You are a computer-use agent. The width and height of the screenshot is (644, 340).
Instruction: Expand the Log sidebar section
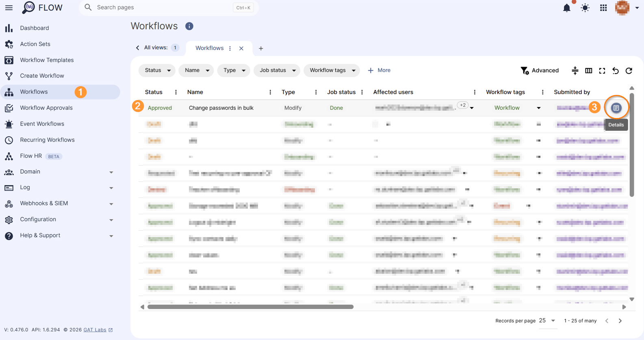[x=60, y=187]
